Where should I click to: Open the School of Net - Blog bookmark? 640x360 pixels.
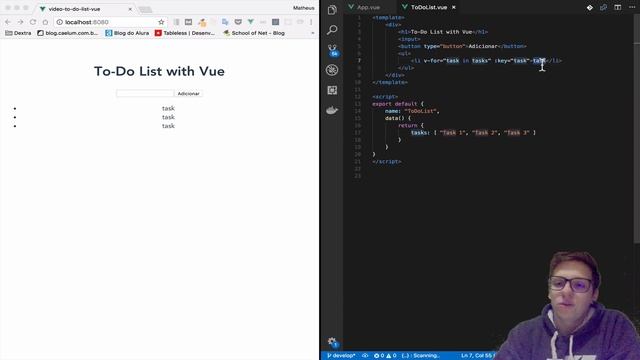254,33
